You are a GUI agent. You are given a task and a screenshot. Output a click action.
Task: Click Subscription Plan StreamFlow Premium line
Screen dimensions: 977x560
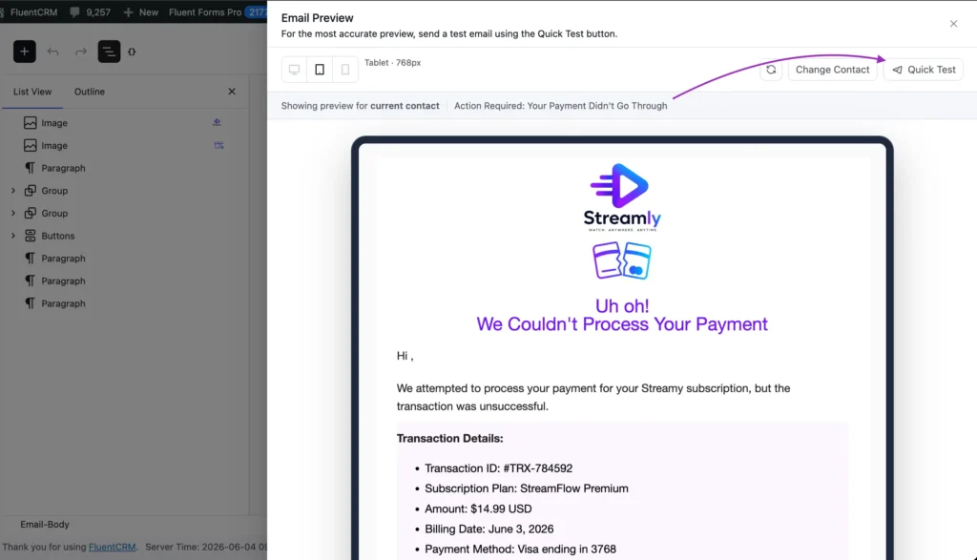point(527,488)
